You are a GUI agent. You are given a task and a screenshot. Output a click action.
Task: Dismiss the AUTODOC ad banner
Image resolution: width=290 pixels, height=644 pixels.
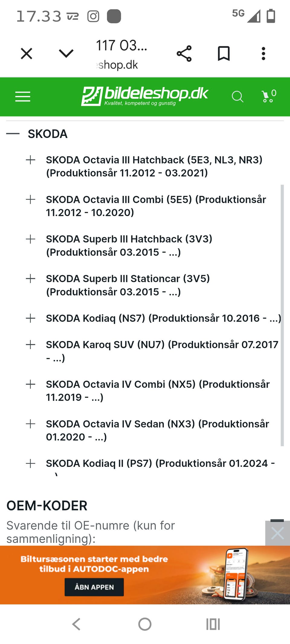(x=277, y=533)
